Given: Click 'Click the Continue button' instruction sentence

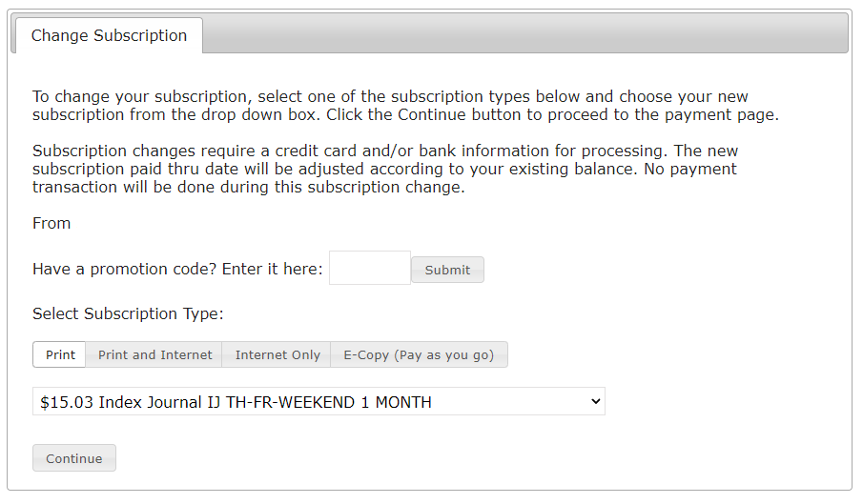Looking at the screenshot, I should point(572,115).
